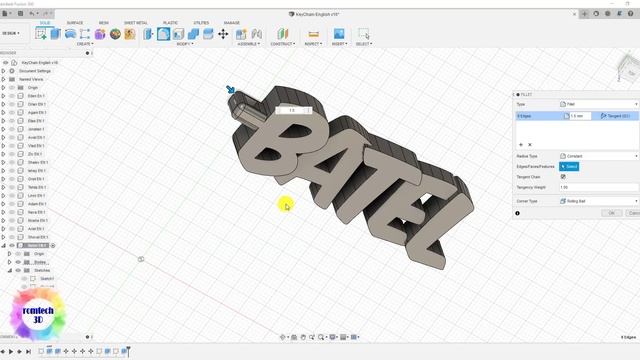Select the Shell tool in Modify
The width and height of the screenshot is (640, 360).
pos(178,34)
